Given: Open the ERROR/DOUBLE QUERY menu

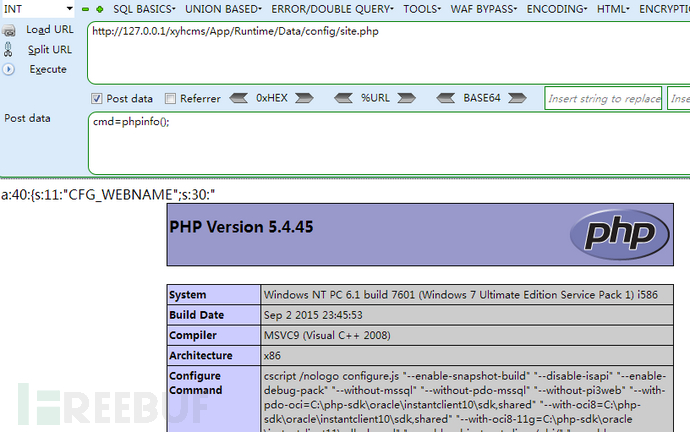Looking at the screenshot, I should 332,9.
